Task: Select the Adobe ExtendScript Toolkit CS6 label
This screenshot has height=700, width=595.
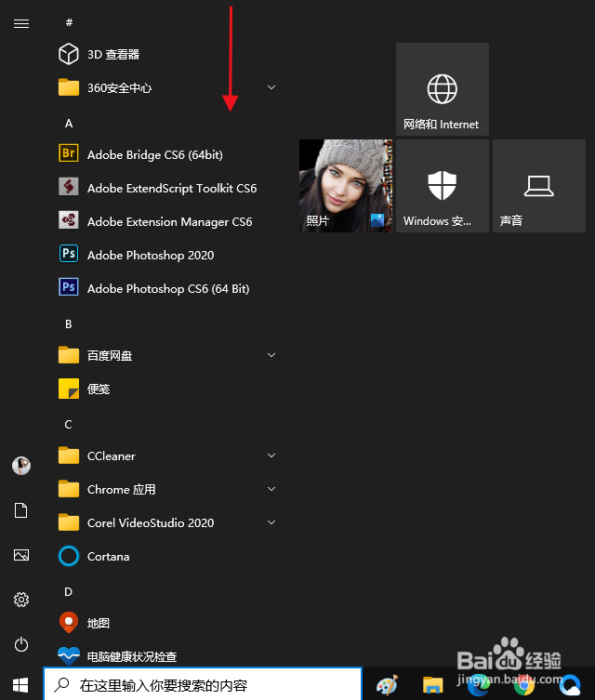Action: [x=172, y=189]
